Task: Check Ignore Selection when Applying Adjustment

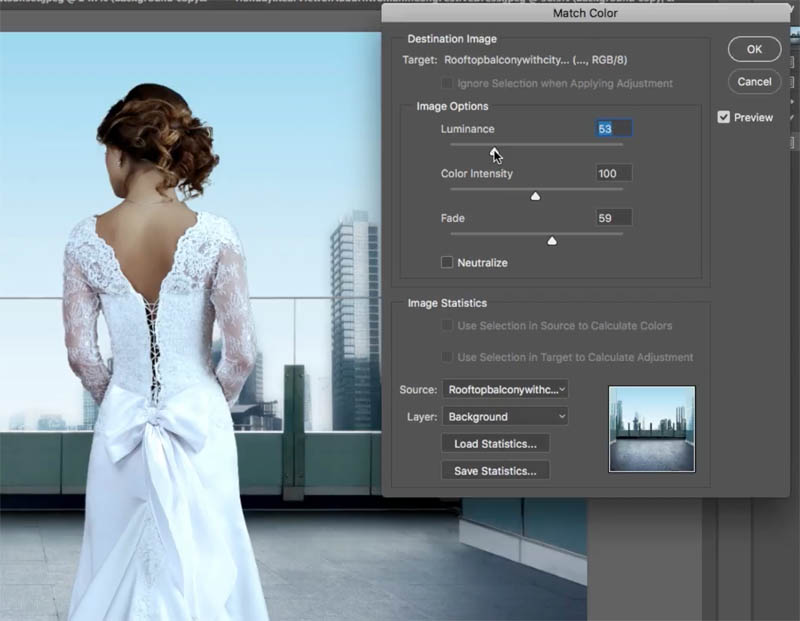Action: coord(447,83)
